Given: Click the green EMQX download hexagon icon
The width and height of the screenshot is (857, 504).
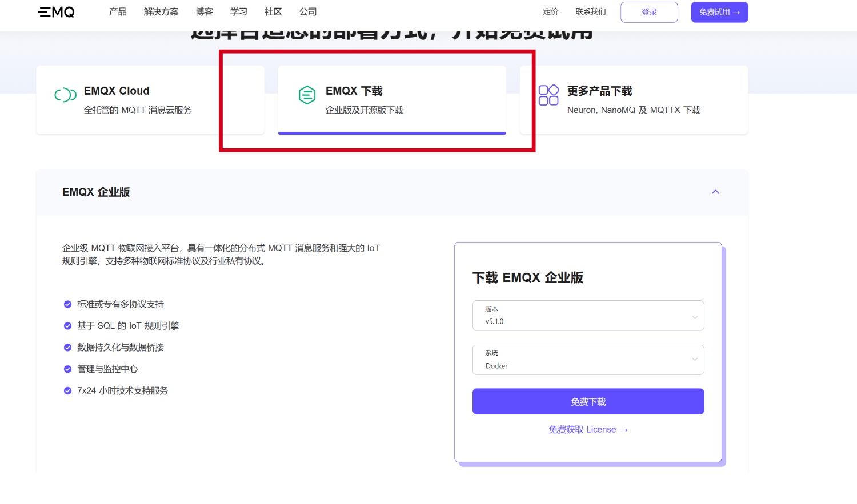Looking at the screenshot, I should (307, 95).
